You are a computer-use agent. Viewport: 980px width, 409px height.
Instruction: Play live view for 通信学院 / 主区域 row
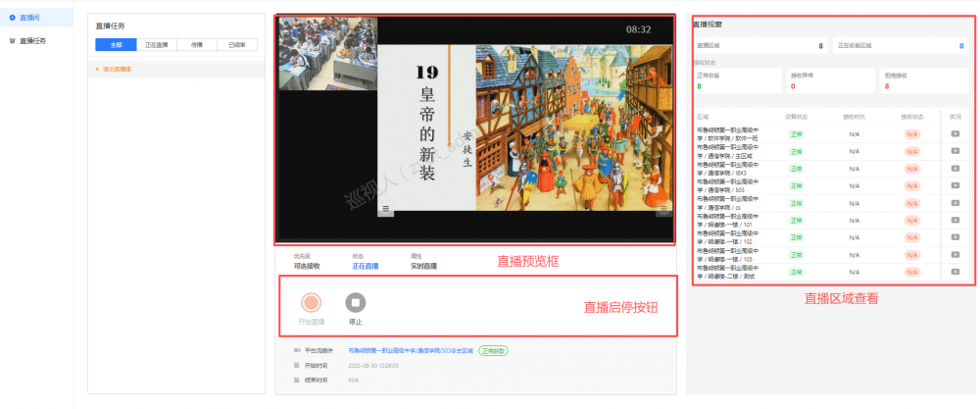coord(955,151)
